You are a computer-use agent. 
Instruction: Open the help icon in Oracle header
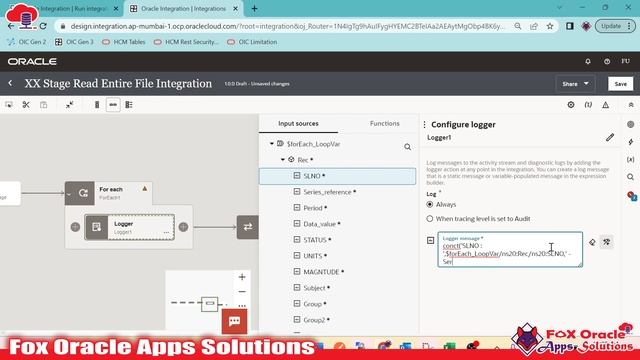coord(607,61)
